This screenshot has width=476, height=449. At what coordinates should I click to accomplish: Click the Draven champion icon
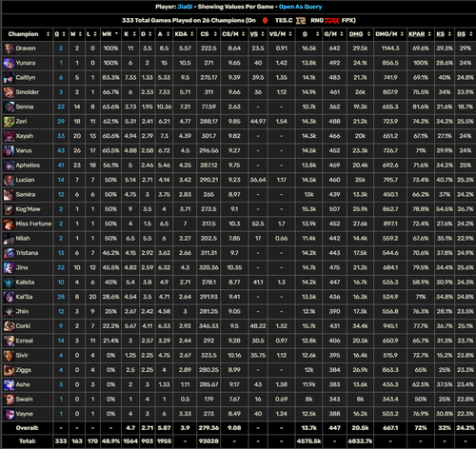pyautogui.click(x=9, y=49)
